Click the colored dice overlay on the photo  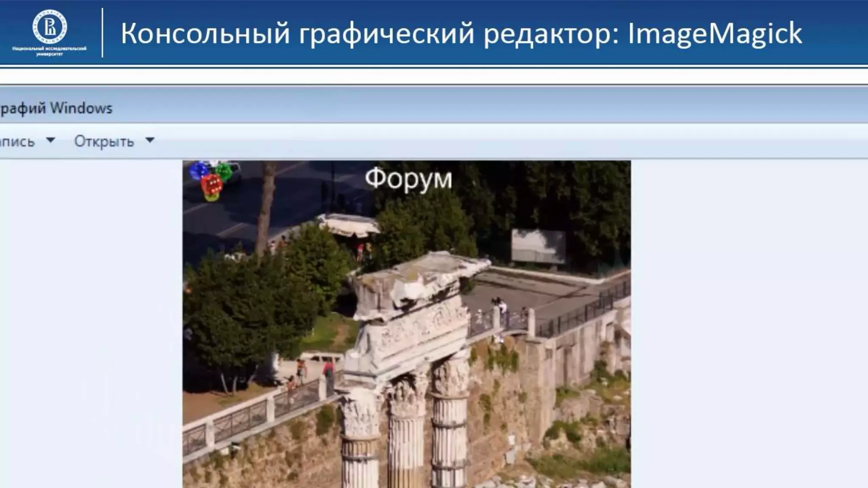tap(212, 180)
